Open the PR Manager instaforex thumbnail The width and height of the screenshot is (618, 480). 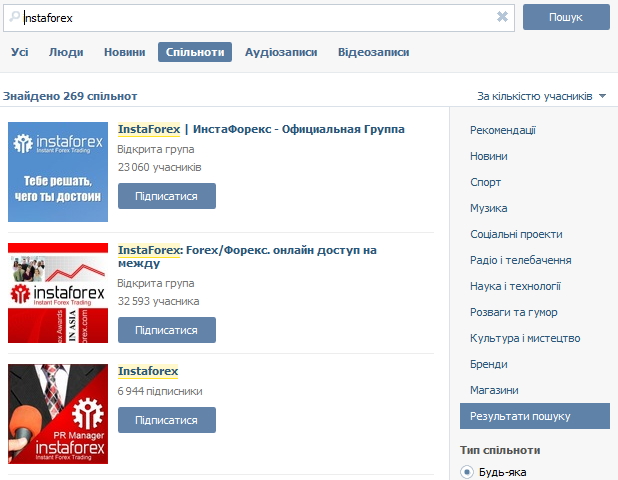coord(58,414)
